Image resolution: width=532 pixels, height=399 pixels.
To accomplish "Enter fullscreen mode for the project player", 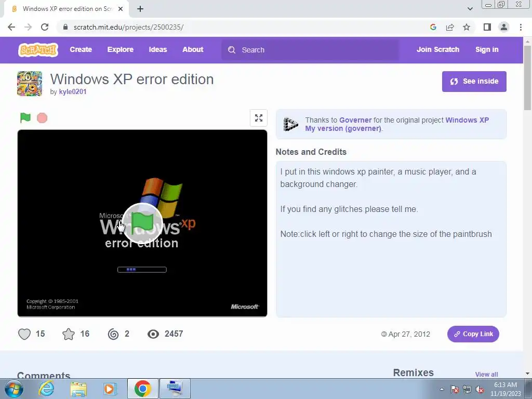I will tap(259, 118).
